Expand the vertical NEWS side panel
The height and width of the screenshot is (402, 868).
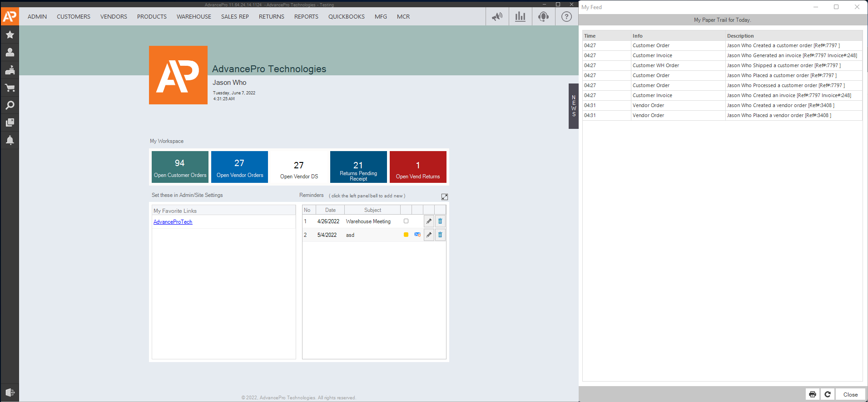click(573, 106)
